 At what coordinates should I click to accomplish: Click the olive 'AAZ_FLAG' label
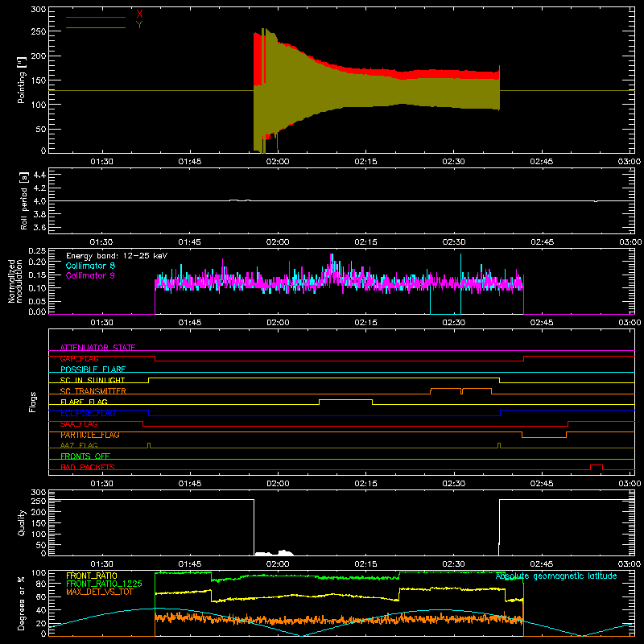[x=79, y=446]
